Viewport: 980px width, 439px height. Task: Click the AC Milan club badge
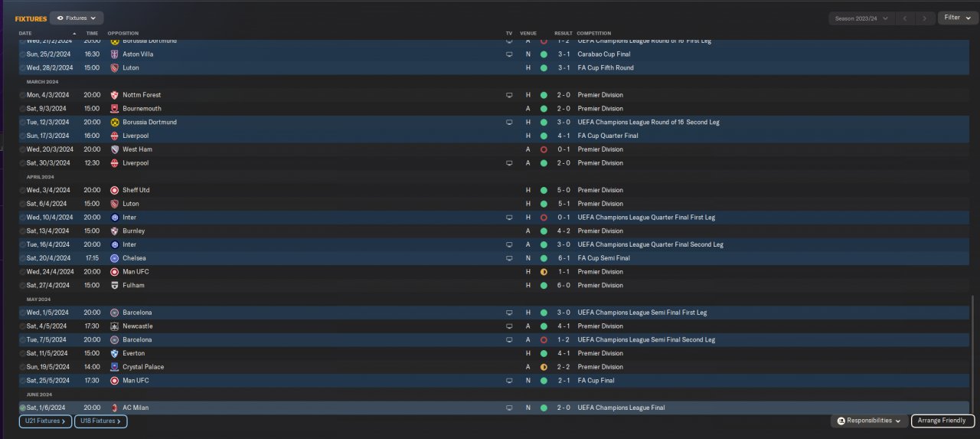(x=114, y=408)
